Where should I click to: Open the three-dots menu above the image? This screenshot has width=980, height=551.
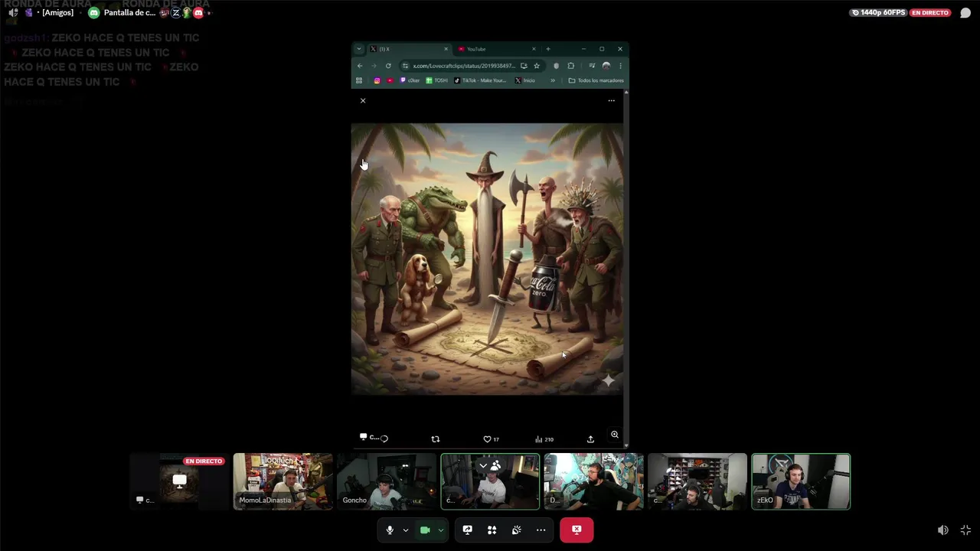[x=611, y=100]
